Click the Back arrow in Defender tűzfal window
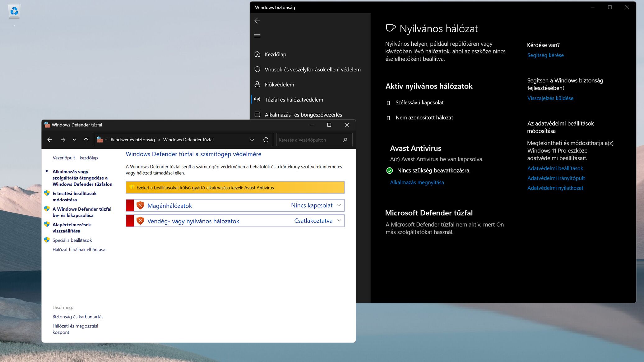Screen dimensions: 644x362 click(50, 140)
